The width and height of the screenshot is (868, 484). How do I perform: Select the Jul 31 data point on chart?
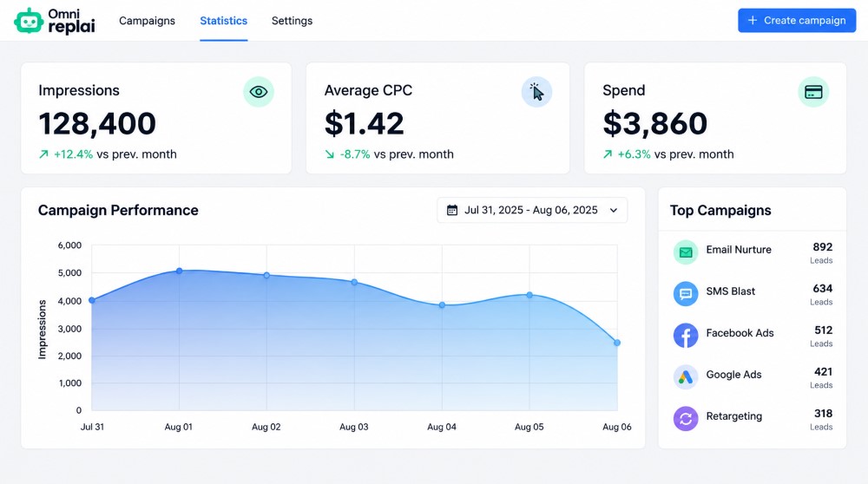[92, 300]
